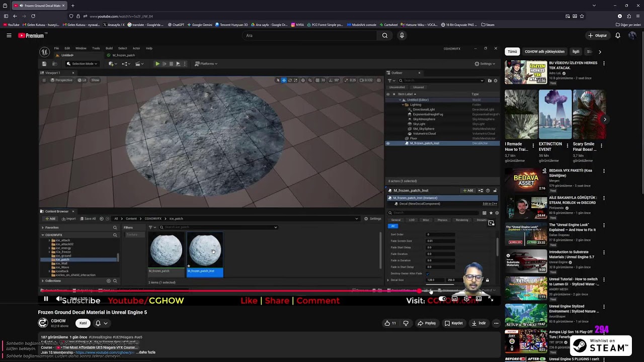Expand the Collections section in Content Browser
Screen dimensions: 644x362
click(x=43, y=281)
